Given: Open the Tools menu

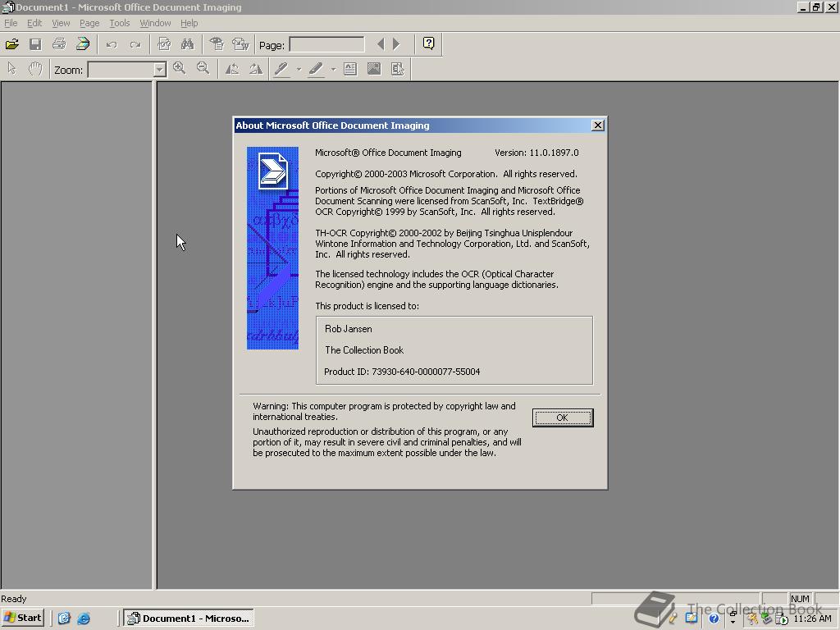Looking at the screenshot, I should [x=120, y=23].
